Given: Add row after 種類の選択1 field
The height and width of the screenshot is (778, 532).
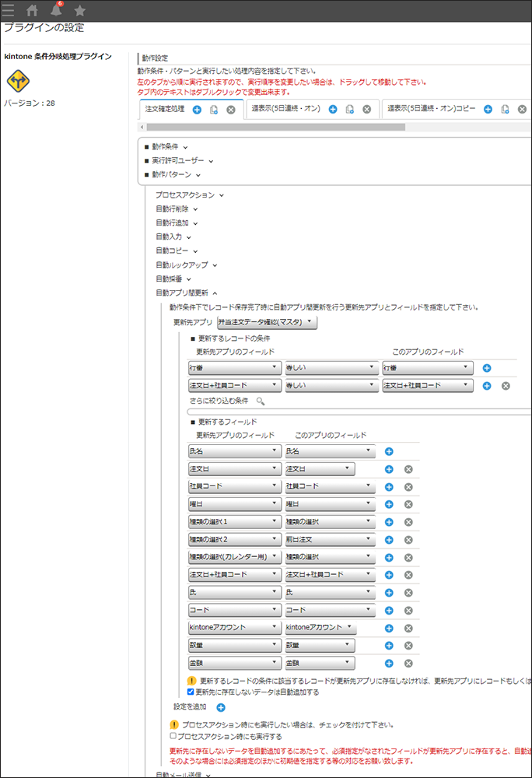Looking at the screenshot, I should 389,522.
